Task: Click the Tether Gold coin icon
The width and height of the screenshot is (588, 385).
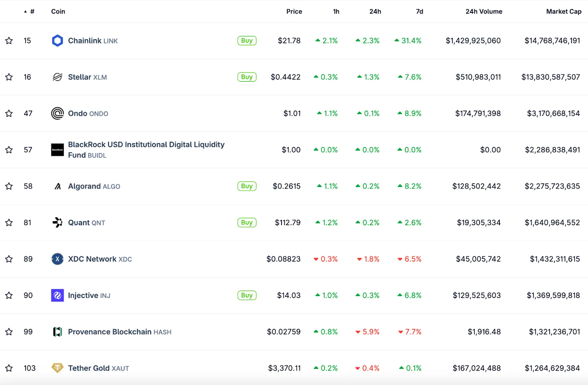Action: coord(57,368)
